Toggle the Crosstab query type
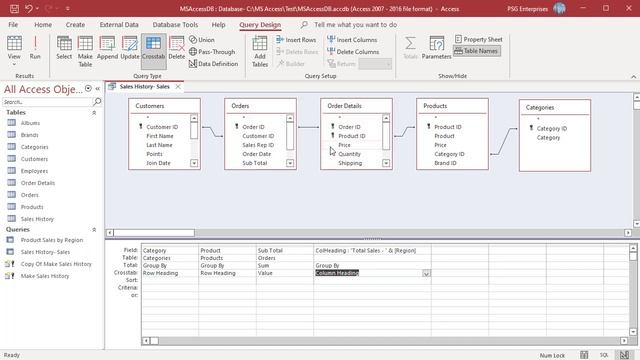The height and width of the screenshot is (360, 640). (153, 51)
